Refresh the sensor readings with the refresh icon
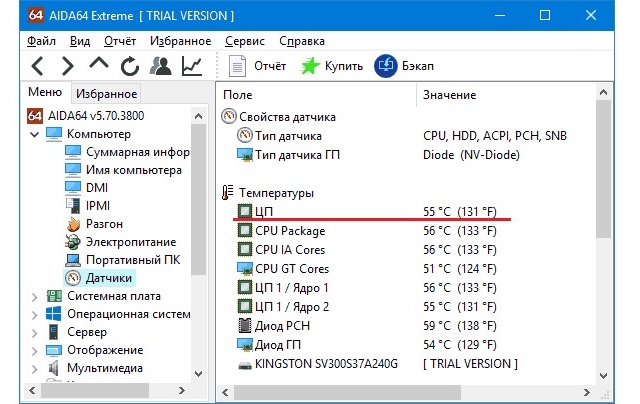The image size is (640, 404). pyautogui.click(x=130, y=66)
